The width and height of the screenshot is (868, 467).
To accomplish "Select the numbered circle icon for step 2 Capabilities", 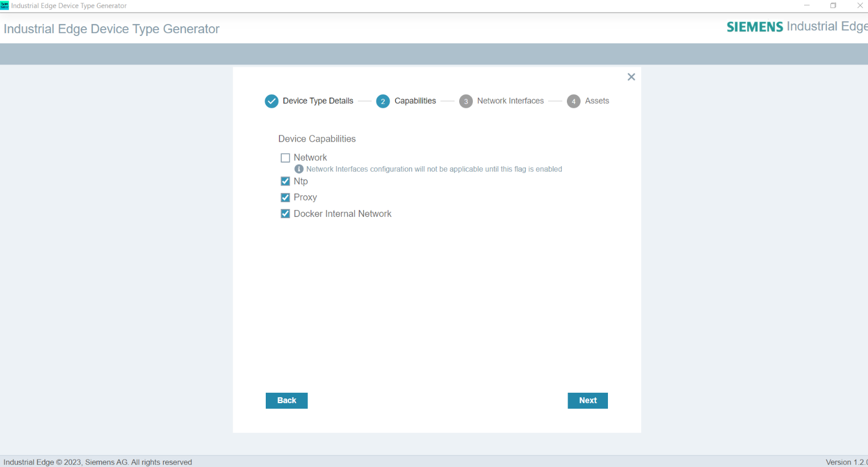I will [x=383, y=101].
